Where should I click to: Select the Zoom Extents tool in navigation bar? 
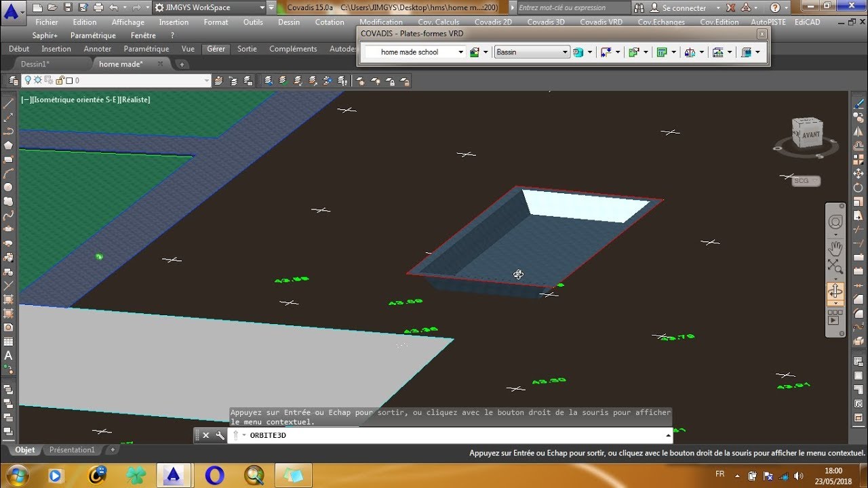click(x=835, y=266)
